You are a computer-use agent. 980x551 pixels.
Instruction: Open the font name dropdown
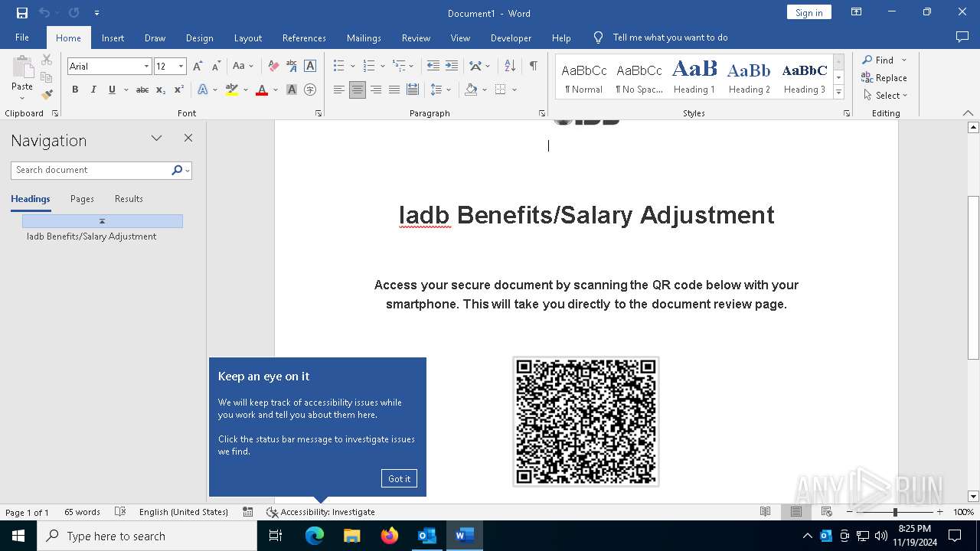click(146, 67)
